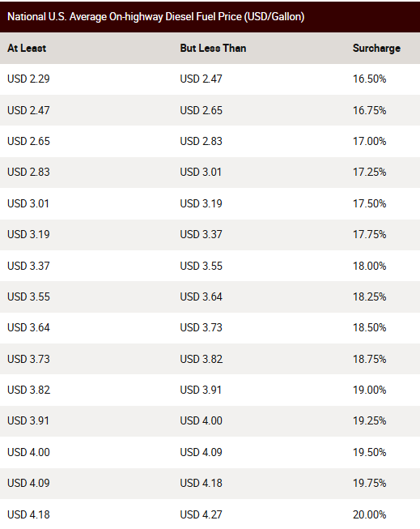420x529 pixels.
Task: Select the USD 3.73 At Least cell
Action: pos(28,359)
